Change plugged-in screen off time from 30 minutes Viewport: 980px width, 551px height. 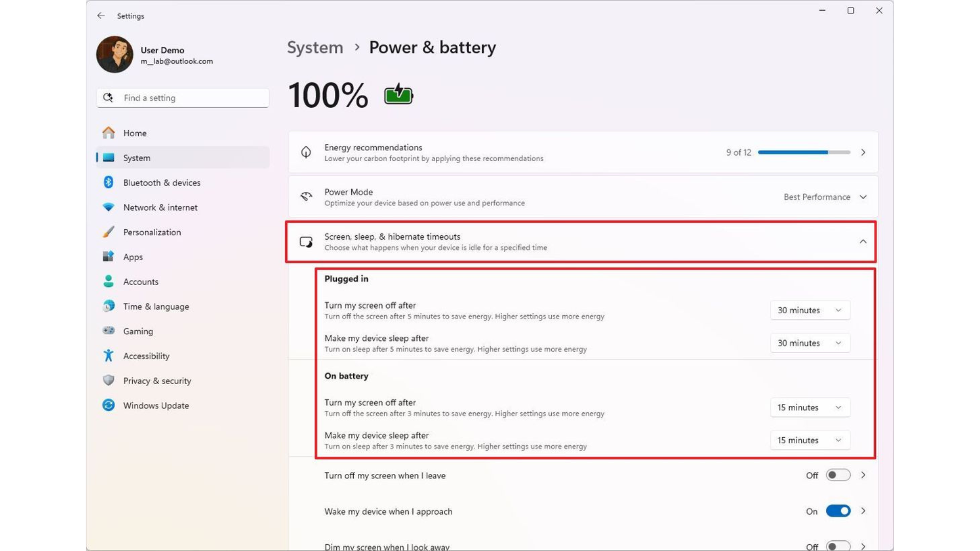pyautogui.click(x=810, y=310)
